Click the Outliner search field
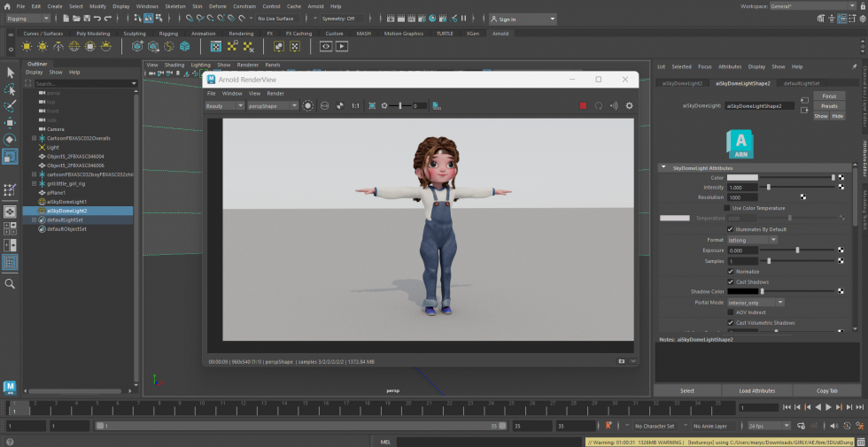Viewport: 868px width, 447px height. pyautogui.click(x=86, y=83)
